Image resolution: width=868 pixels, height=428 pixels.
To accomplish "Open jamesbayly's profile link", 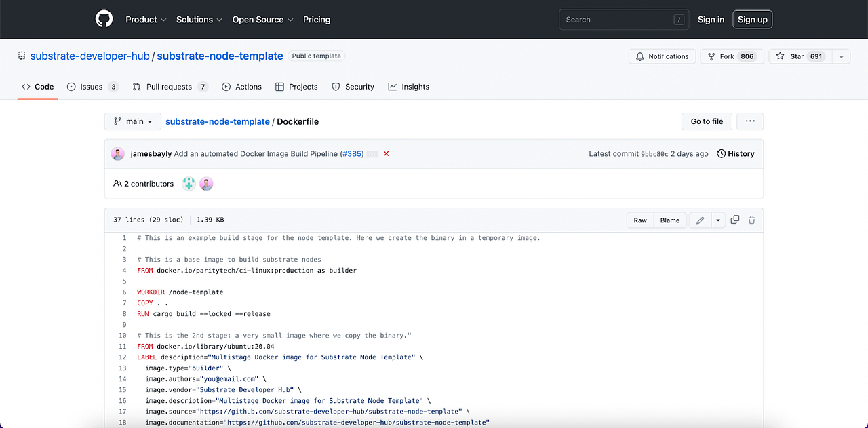I will coord(151,154).
